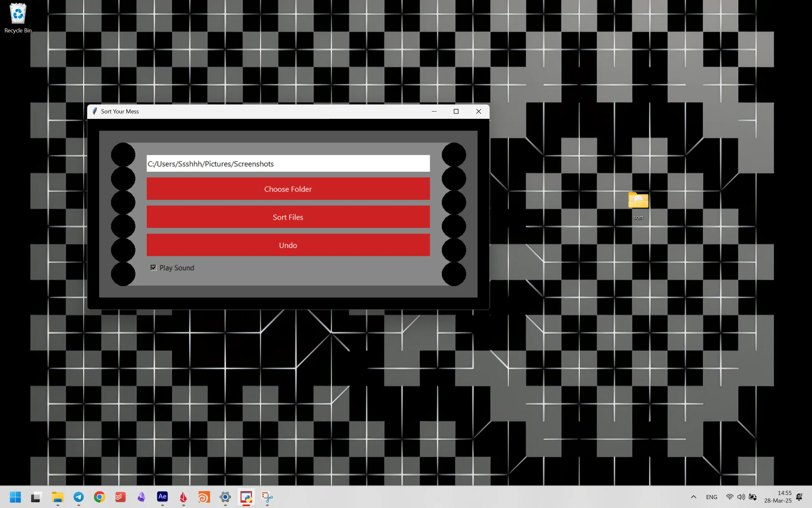The image size is (812, 508).
Task: Click the Sort Your Mess feather icon
Action: click(95, 111)
